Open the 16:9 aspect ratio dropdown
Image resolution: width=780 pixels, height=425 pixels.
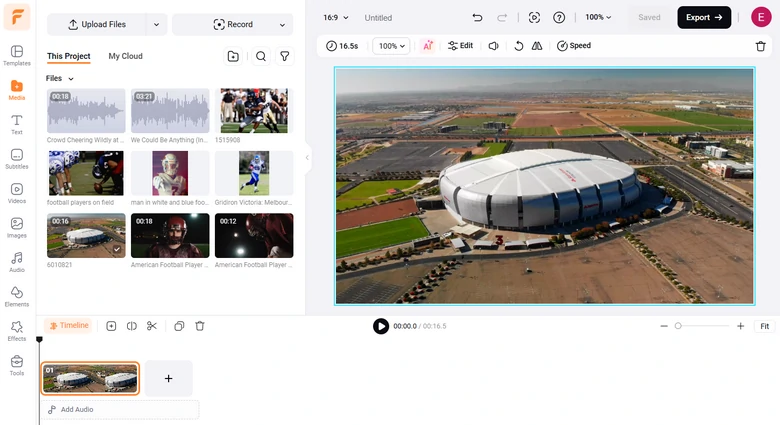click(x=336, y=17)
